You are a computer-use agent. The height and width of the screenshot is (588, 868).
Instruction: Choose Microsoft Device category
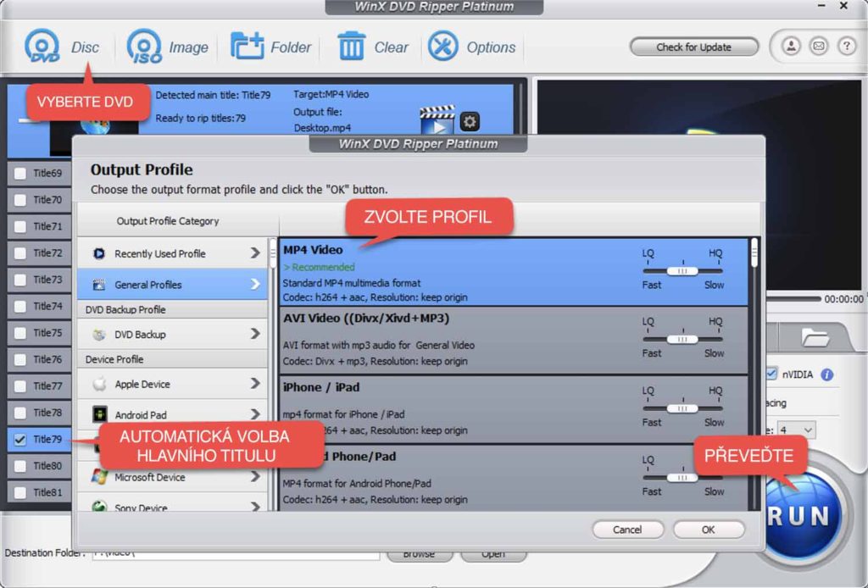pos(173,477)
